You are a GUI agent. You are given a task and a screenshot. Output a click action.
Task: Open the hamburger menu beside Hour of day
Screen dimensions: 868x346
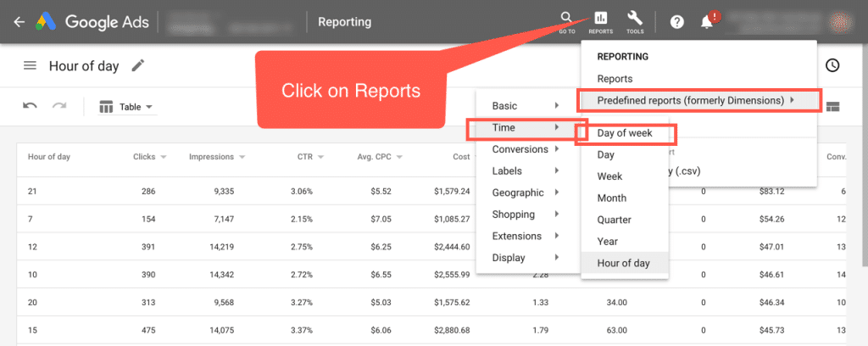tap(30, 66)
